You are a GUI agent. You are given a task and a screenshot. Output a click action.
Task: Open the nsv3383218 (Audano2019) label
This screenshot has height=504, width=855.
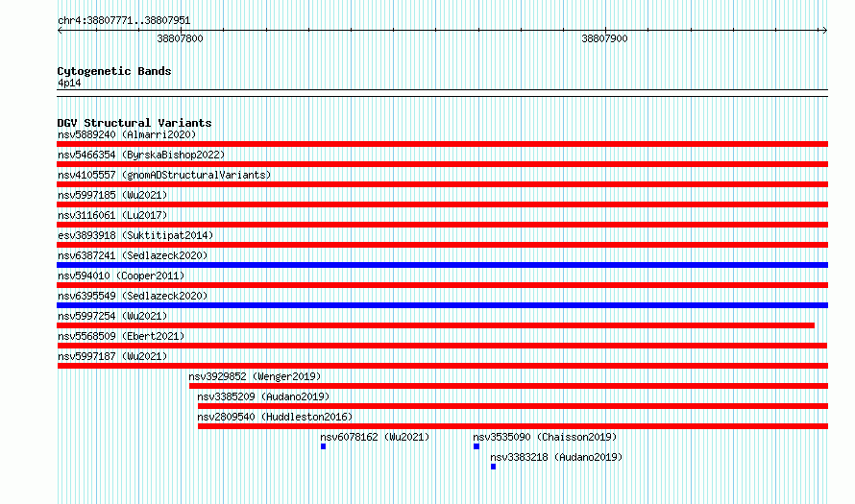pos(556,457)
